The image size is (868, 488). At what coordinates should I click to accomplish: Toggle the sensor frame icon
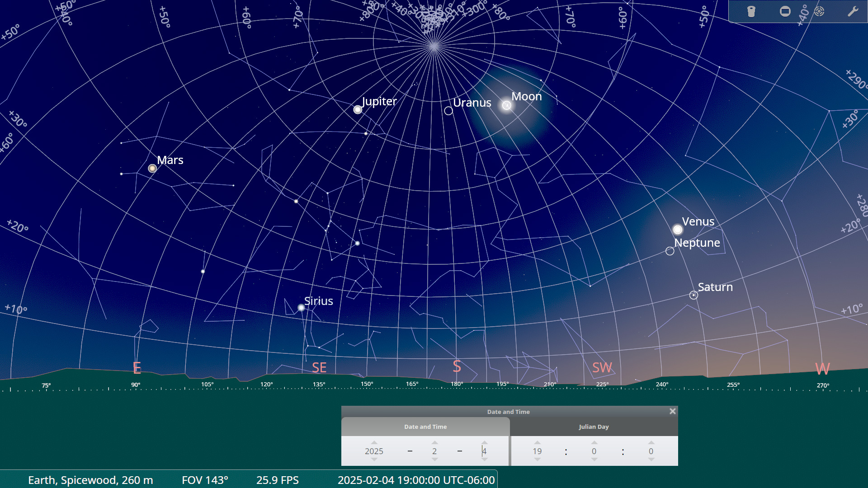(785, 11)
